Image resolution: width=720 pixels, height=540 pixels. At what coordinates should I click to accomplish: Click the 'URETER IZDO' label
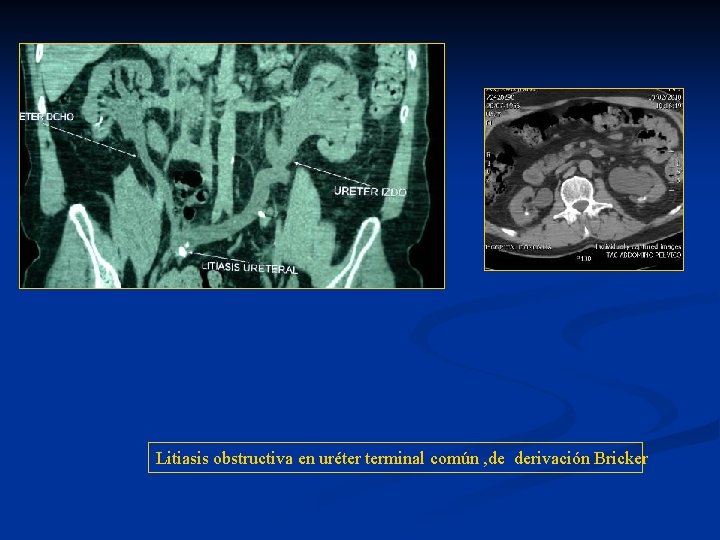click(x=370, y=191)
